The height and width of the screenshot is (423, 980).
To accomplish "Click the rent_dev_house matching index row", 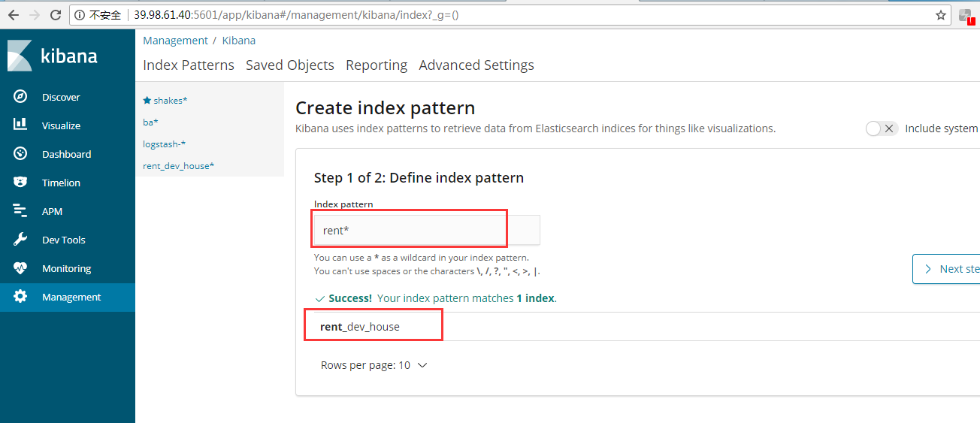I will [x=637, y=327].
